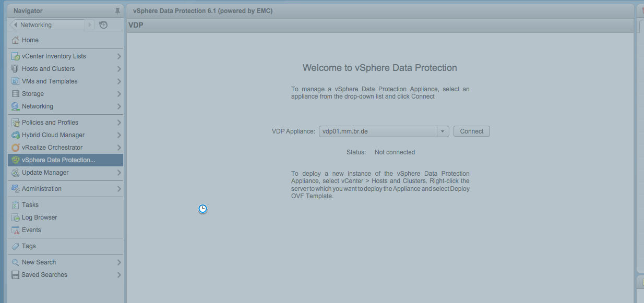Viewport: 644px width, 303px height.
Task: Click the VDP panel title
Action: [x=136, y=25]
